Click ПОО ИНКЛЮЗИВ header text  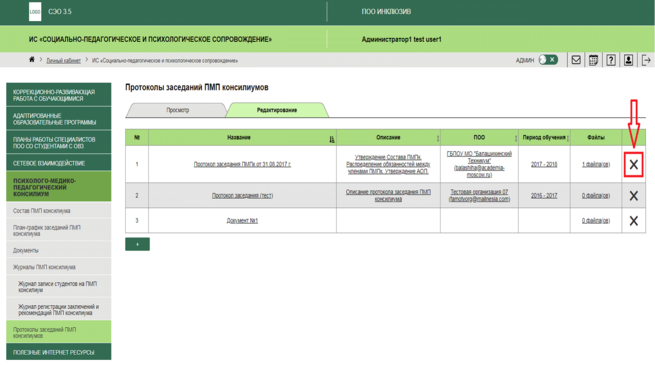pyautogui.click(x=386, y=12)
